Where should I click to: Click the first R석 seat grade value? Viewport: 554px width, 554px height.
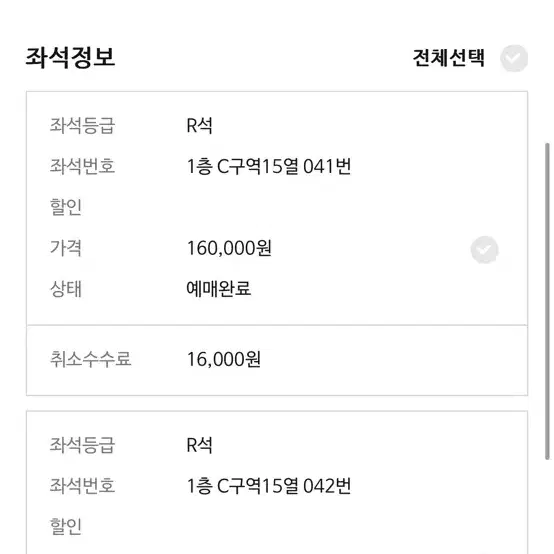pyautogui.click(x=199, y=125)
